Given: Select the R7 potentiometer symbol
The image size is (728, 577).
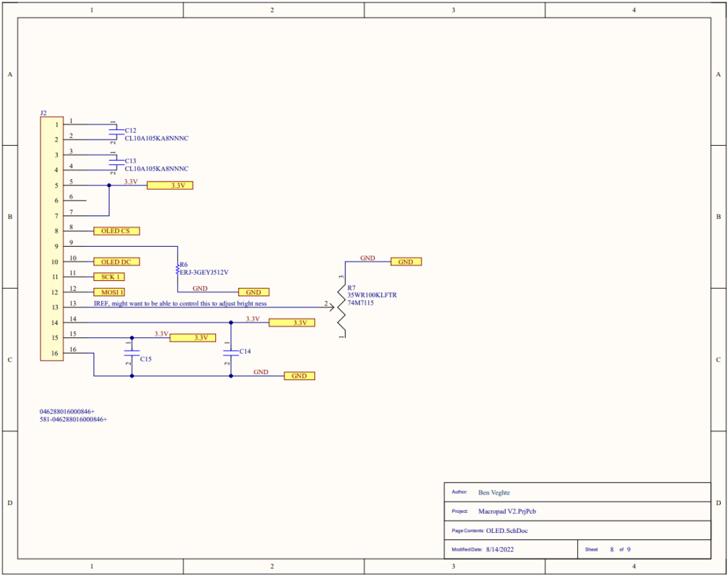Looking at the screenshot, I should click(x=342, y=306).
